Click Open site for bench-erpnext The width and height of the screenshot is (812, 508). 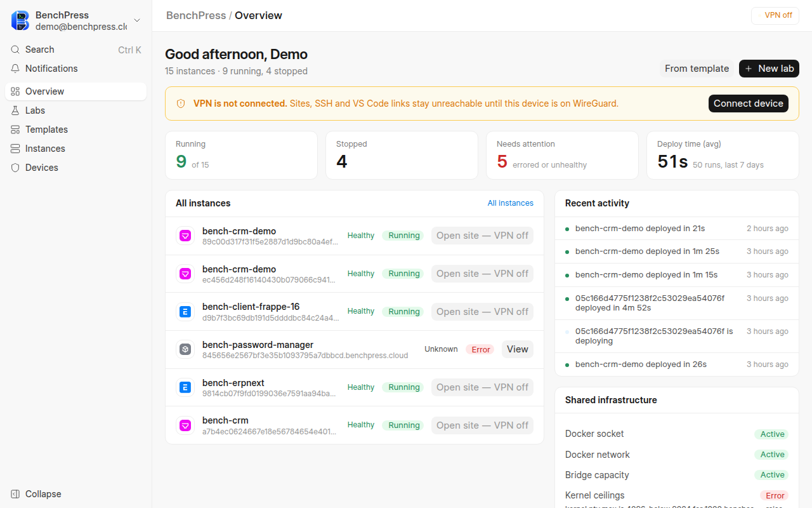pyautogui.click(x=482, y=387)
